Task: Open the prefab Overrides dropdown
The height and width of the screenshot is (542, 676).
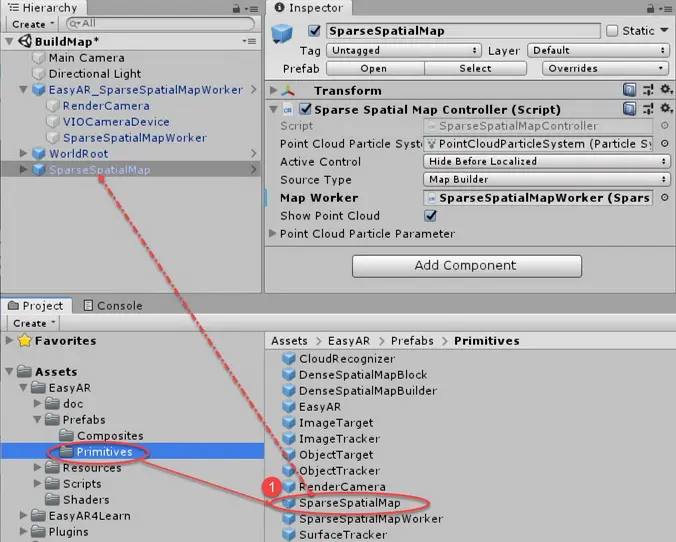Action: 605,68
